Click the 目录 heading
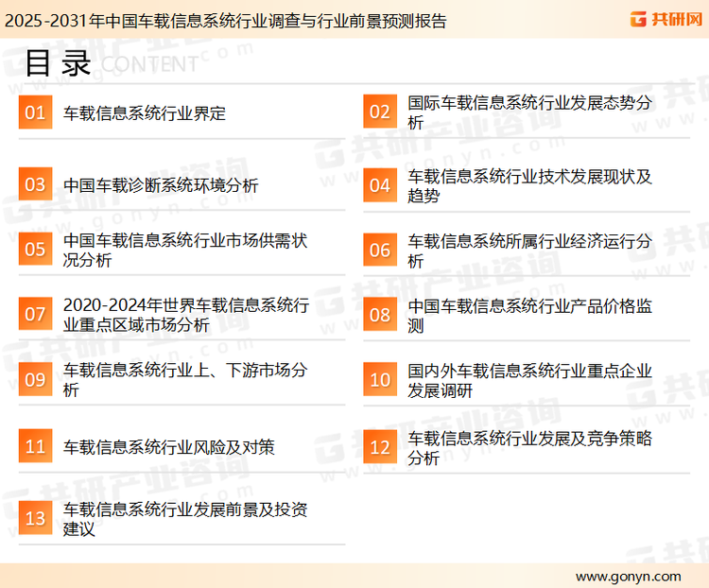 point(58,63)
